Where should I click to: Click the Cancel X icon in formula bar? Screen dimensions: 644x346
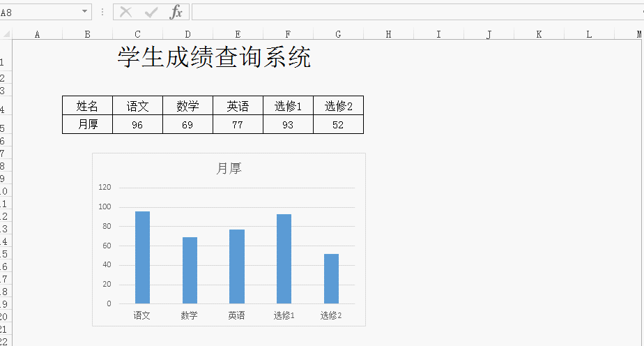(125, 13)
